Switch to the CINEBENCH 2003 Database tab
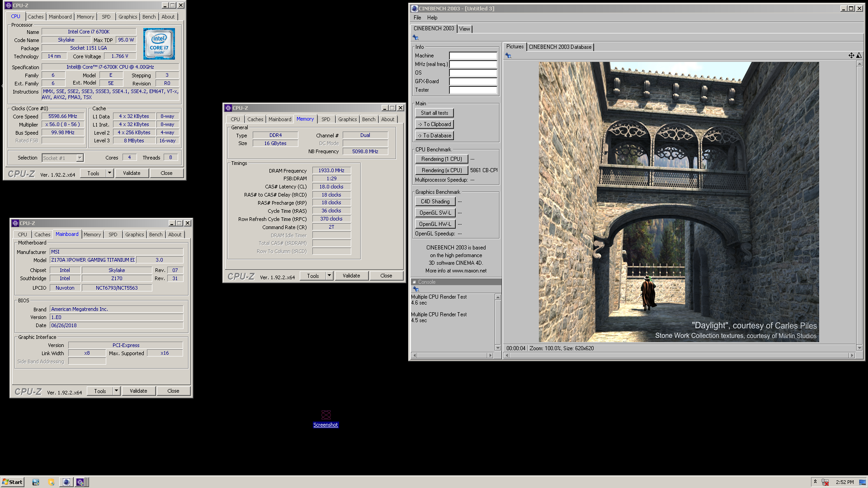The width and height of the screenshot is (868, 488). (560, 47)
